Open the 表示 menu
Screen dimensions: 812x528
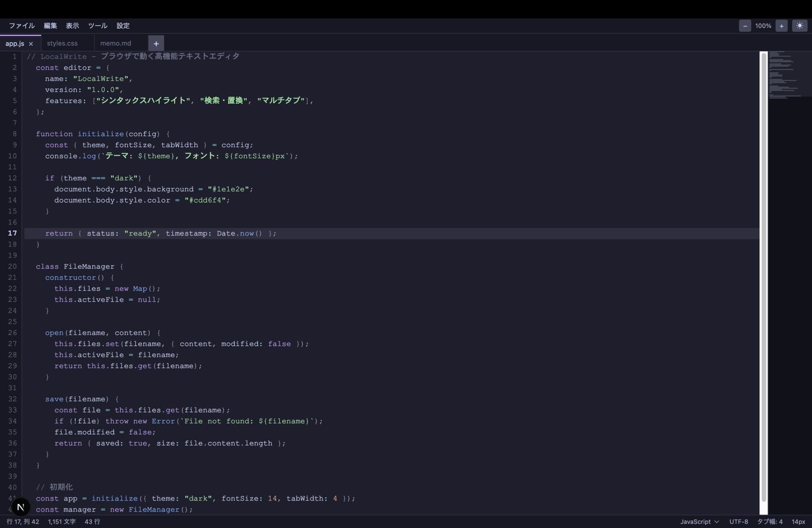point(72,26)
